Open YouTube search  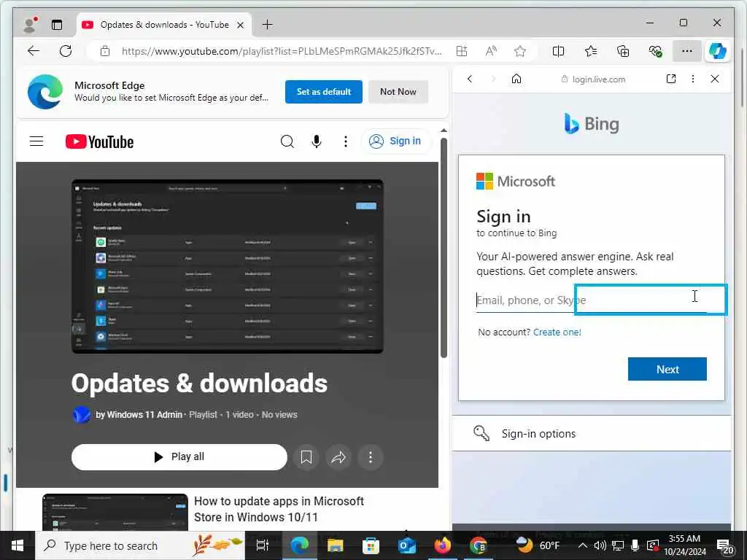pyautogui.click(x=287, y=141)
